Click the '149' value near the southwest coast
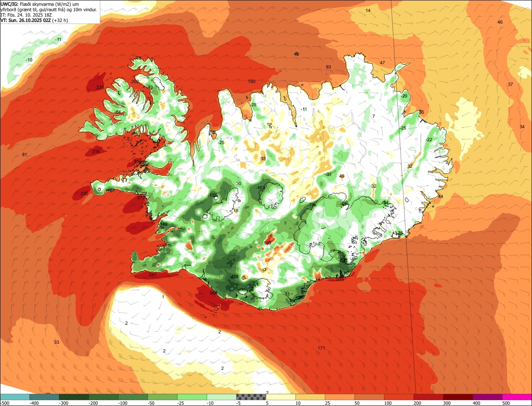 (164, 224)
